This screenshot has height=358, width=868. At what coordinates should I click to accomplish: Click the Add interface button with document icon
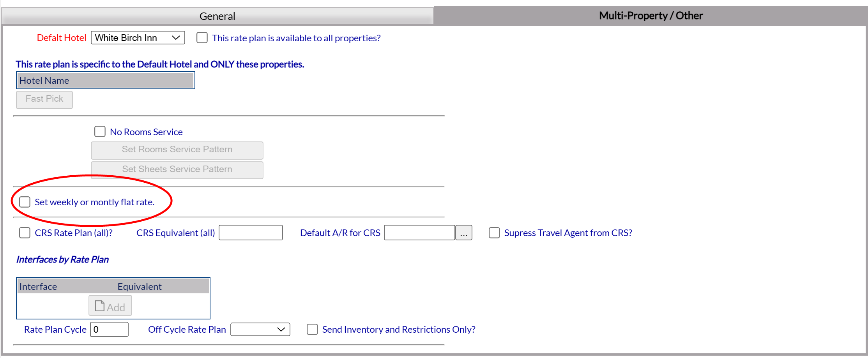coord(110,306)
